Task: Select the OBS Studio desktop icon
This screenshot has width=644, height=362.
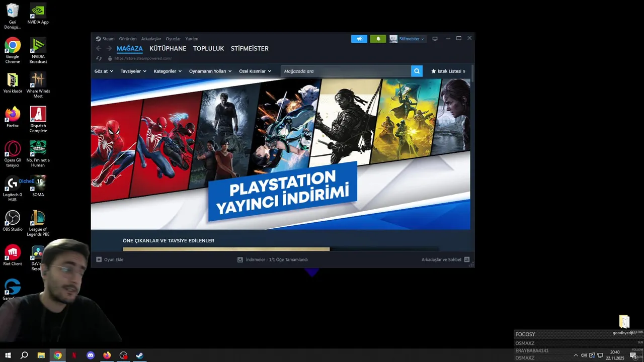Action: pos(13,221)
